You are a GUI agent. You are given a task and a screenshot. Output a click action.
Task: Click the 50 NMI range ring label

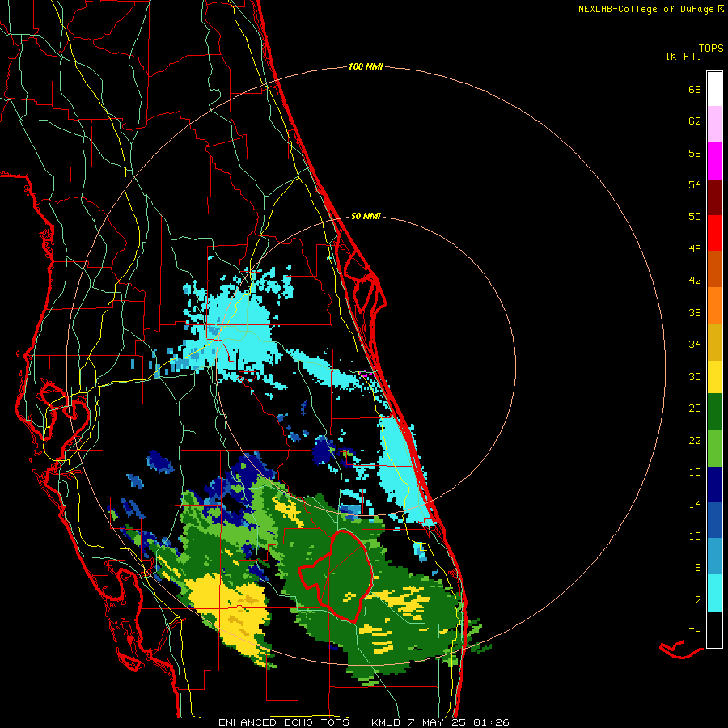[x=366, y=216]
